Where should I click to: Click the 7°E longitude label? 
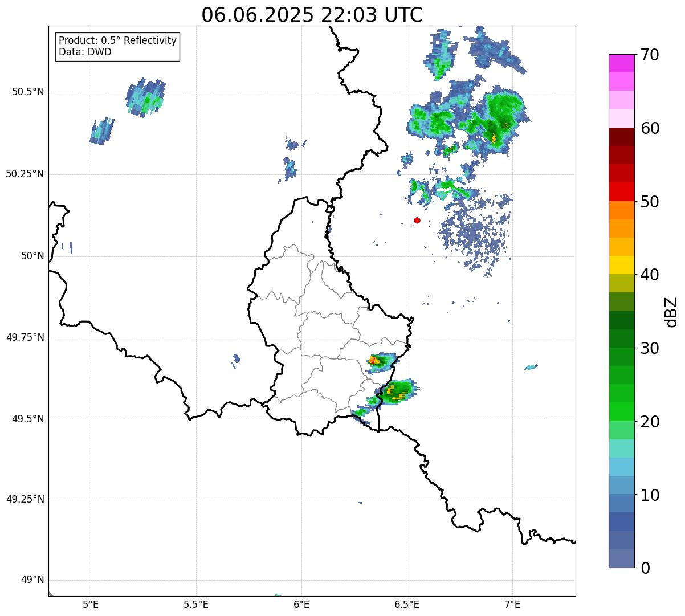[512, 604]
